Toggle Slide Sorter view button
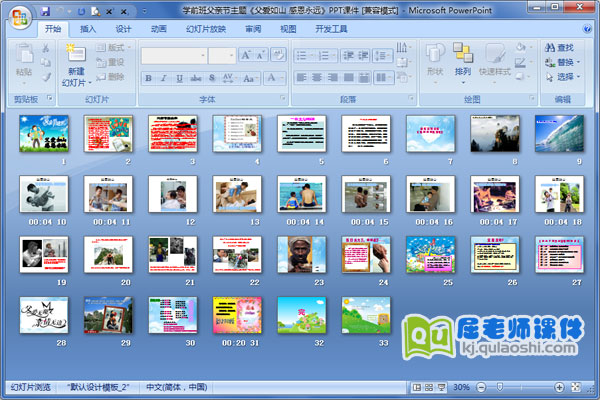600x400 pixels. tap(429, 387)
